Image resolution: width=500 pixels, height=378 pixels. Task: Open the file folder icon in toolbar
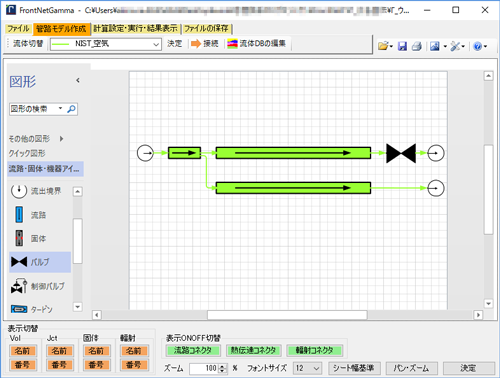click(x=383, y=46)
